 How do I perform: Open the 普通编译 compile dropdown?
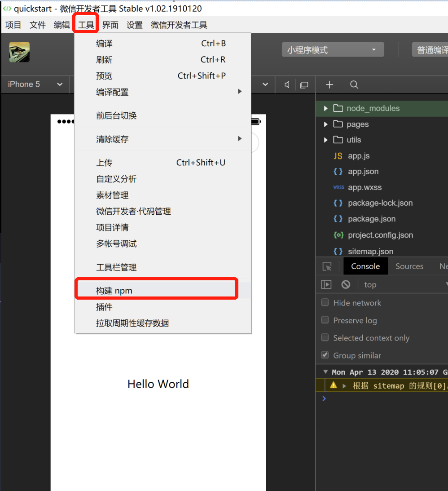coord(430,50)
